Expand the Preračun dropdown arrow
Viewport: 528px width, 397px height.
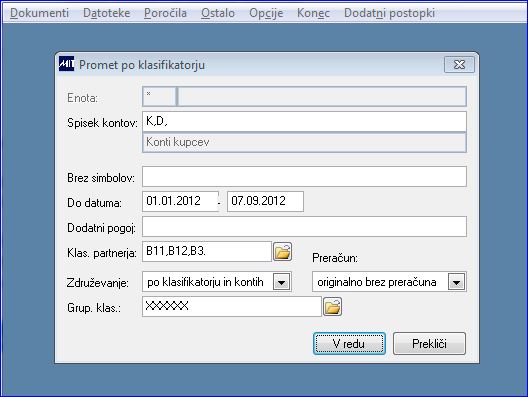457,282
